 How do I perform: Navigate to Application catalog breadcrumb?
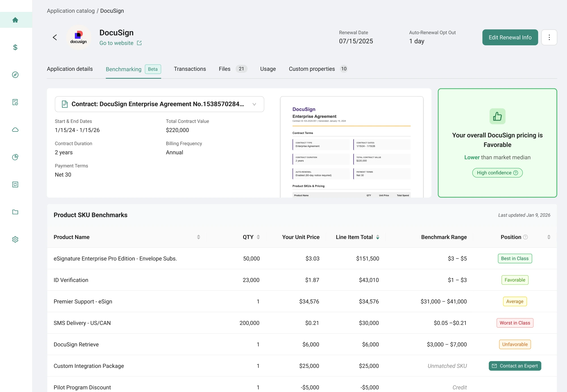[x=71, y=11]
